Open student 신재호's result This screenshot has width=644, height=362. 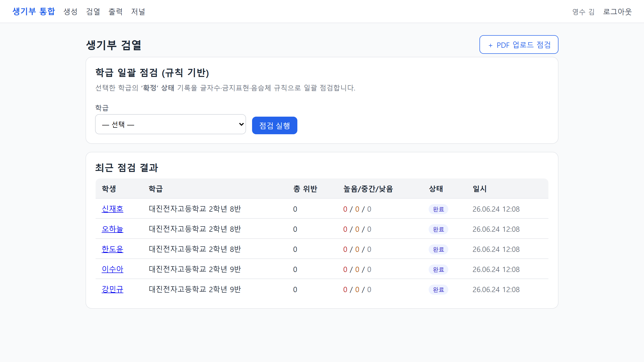[x=112, y=209]
